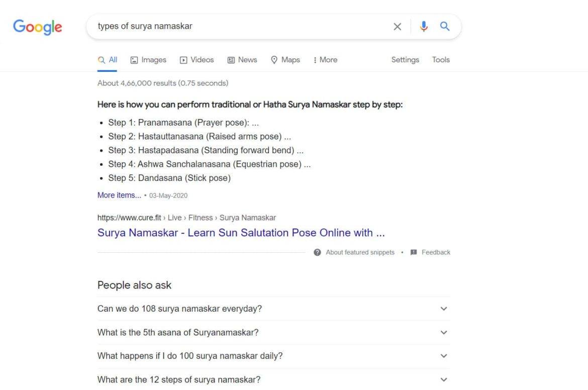Screen dimensions: 588x390
Task: Switch to the Videos tab
Action: pos(197,60)
